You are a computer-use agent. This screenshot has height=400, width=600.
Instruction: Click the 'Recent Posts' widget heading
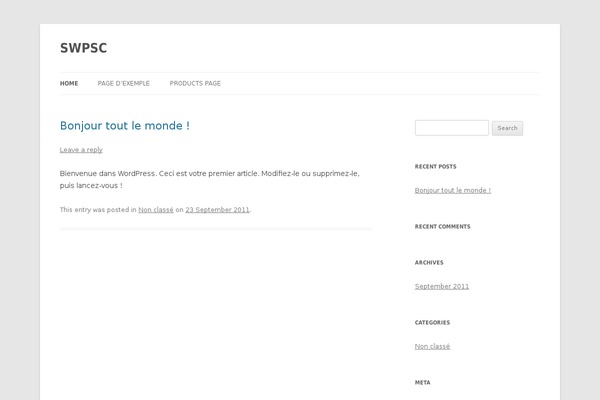click(435, 167)
